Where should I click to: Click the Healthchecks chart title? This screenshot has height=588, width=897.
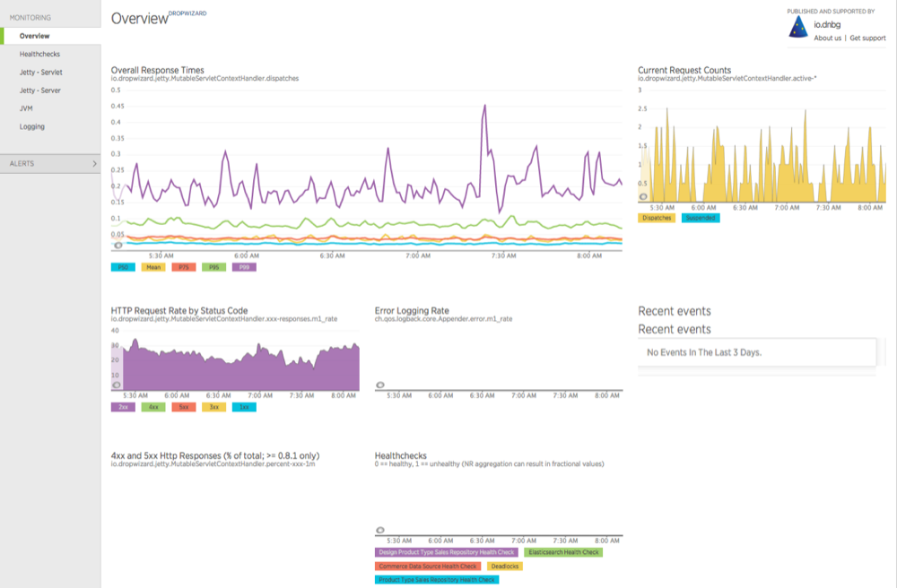coord(400,456)
